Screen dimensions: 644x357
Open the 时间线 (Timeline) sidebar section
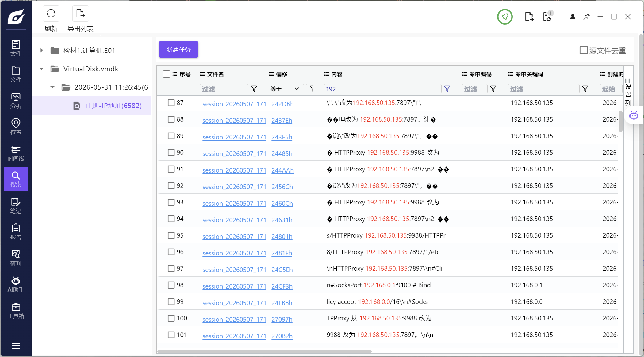[x=16, y=153]
